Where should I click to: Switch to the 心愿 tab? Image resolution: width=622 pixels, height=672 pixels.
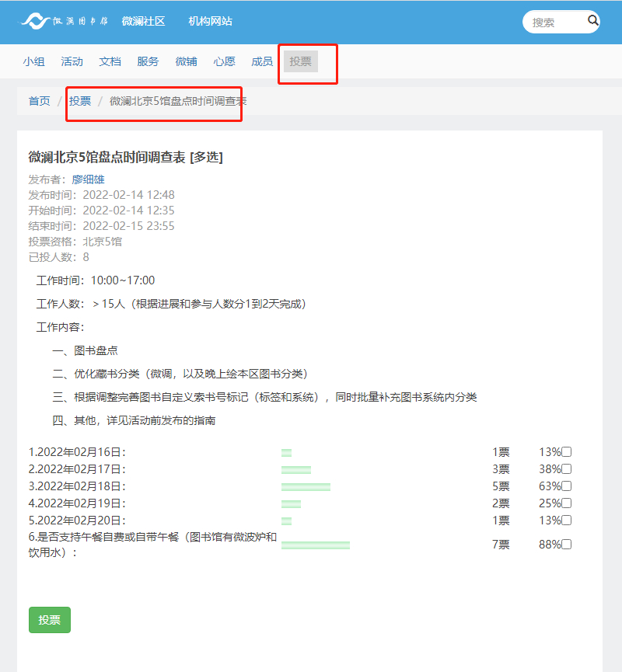224,61
